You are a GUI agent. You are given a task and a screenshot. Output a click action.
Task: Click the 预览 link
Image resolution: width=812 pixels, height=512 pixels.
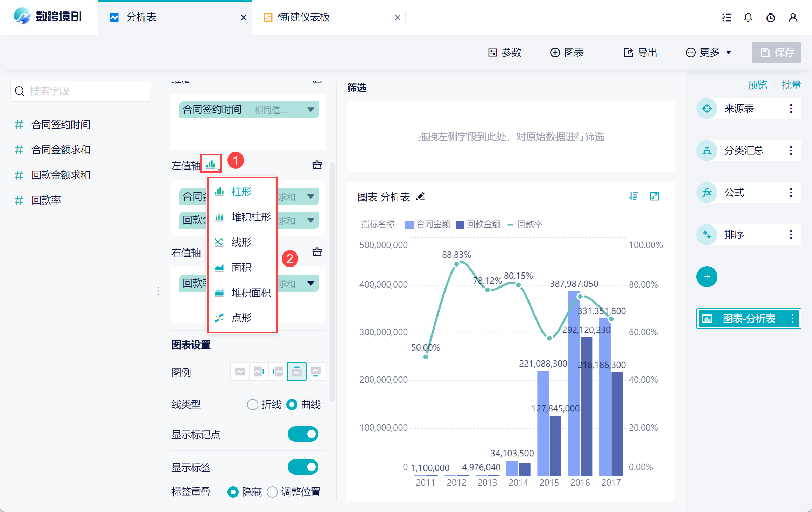(x=757, y=85)
